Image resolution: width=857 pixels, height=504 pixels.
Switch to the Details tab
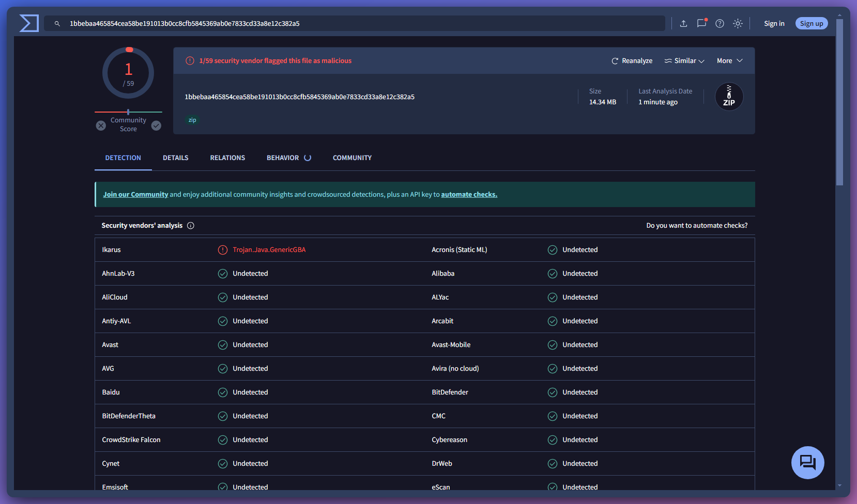coord(176,158)
